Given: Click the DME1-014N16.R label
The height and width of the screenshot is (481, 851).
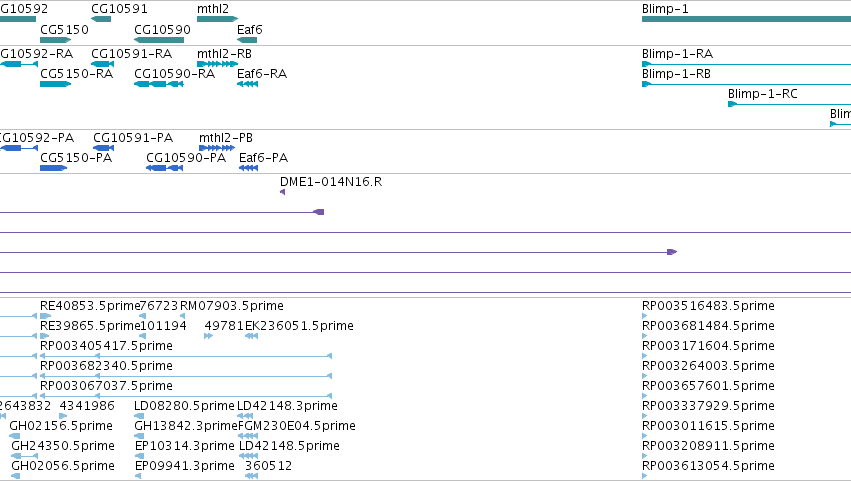Looking at the screenshot, I should 331,182.
